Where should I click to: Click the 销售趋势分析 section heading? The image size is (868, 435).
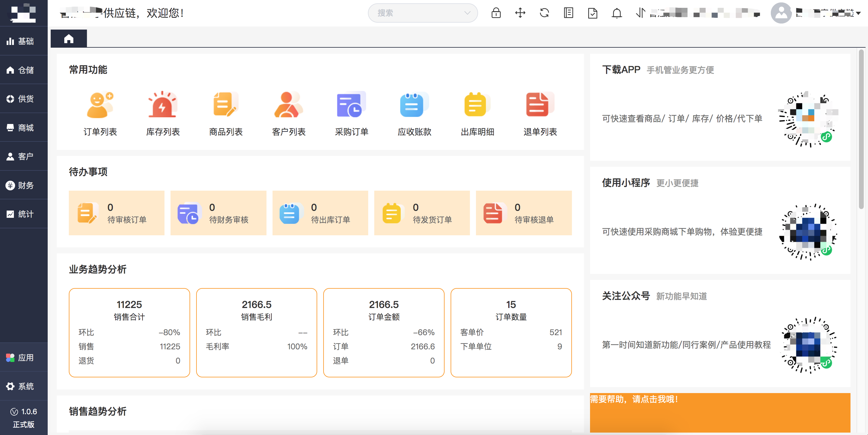[98, 411]
